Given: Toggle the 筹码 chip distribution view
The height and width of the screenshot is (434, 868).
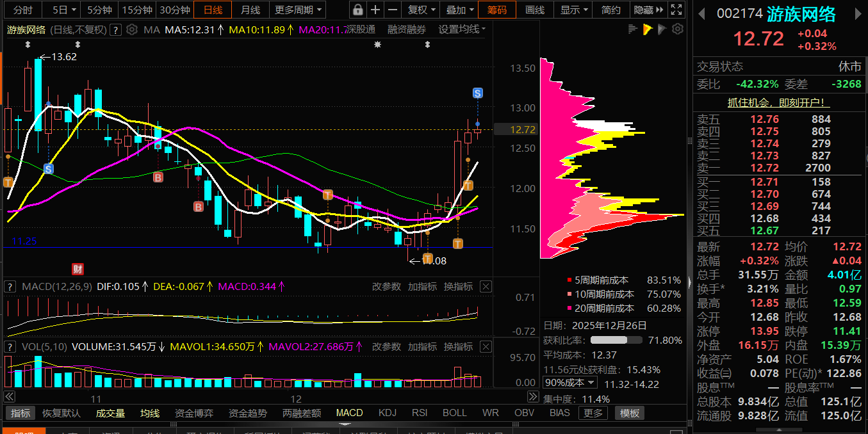Looking at the screenshot, I should click(496, 10).
